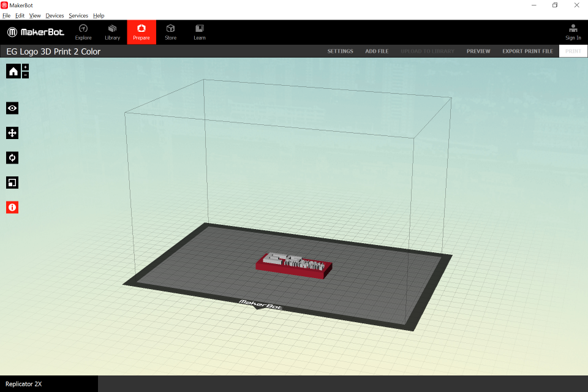The image size is (588, 392).
Task: Click the Replicator 2X device selector
Action: pyautogui.click(x=49, y=384)
